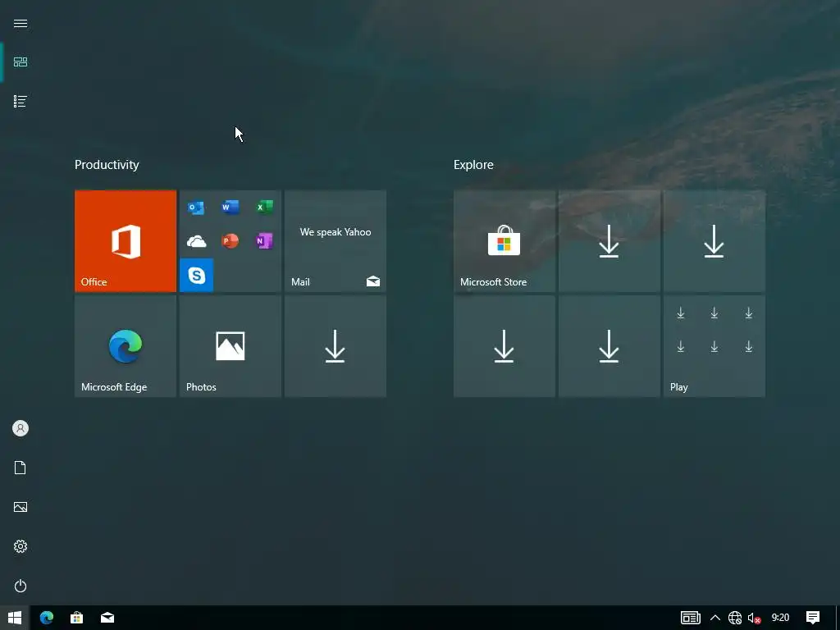
Task: Click the Explore group heading
Action: [473, 165]
